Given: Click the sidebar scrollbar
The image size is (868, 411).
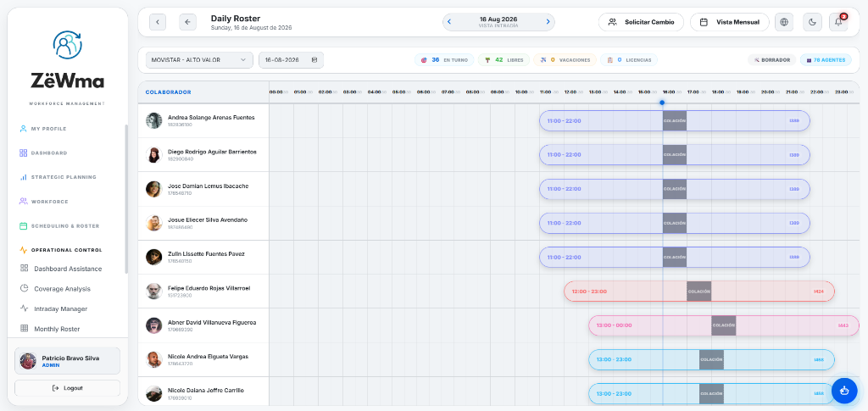Looking at the screenshot, I should coord(126,199).
